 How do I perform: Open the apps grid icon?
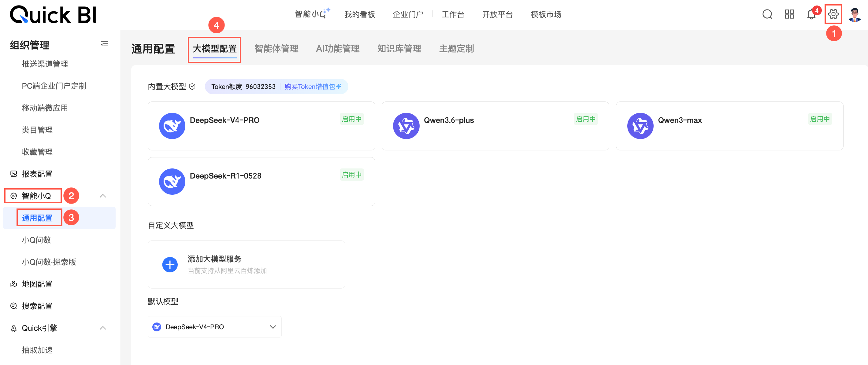click(x=789, y=14)
